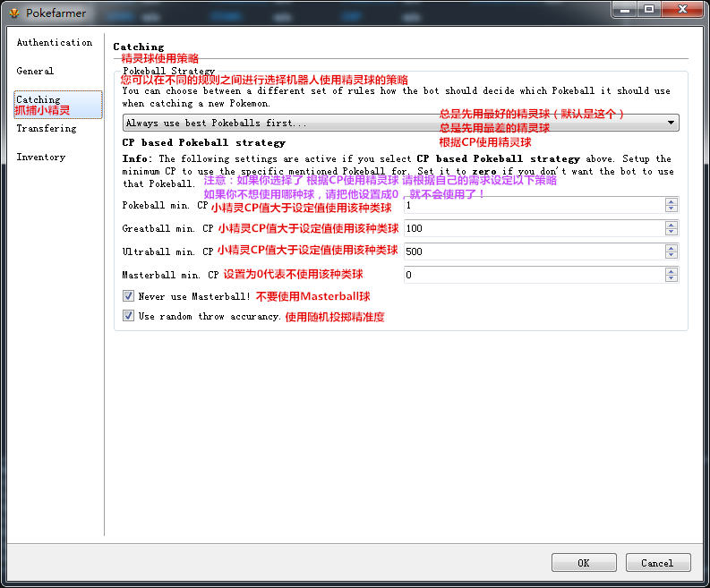
Task: Decrease Greatball min. CP with down arrow
Action: pyautogui.click(x=672, y=232)
